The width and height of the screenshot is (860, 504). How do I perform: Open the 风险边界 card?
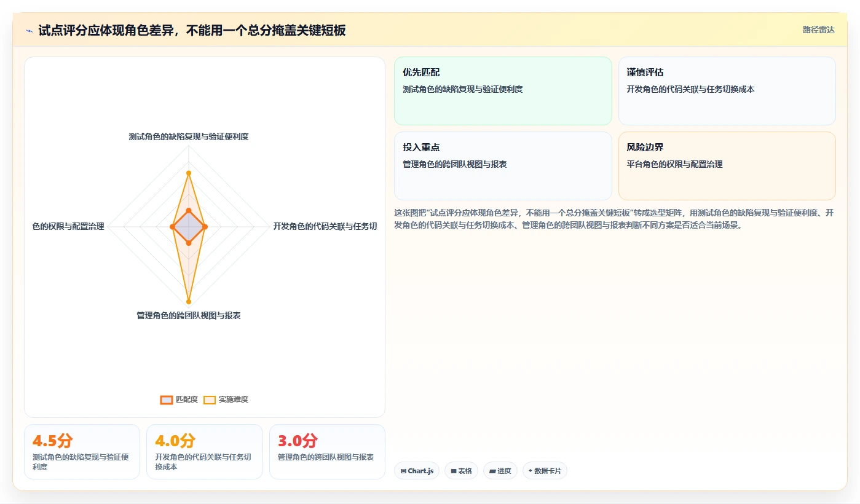click(x=727, y=166)
